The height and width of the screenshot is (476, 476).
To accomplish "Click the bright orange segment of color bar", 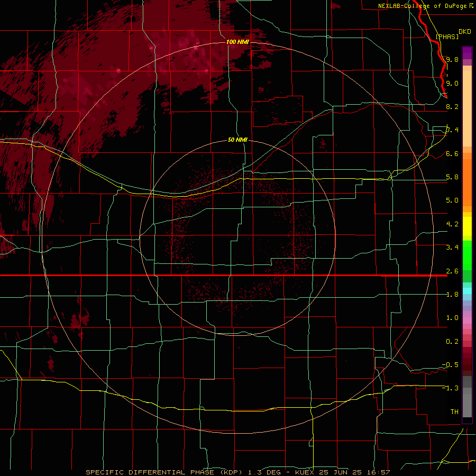I will coord(467,182).
